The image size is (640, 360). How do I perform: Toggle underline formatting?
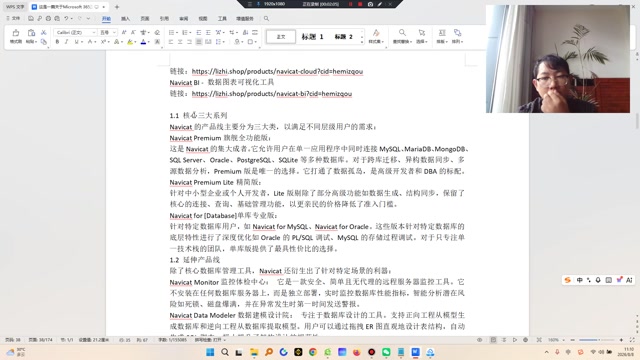[76, 42]
